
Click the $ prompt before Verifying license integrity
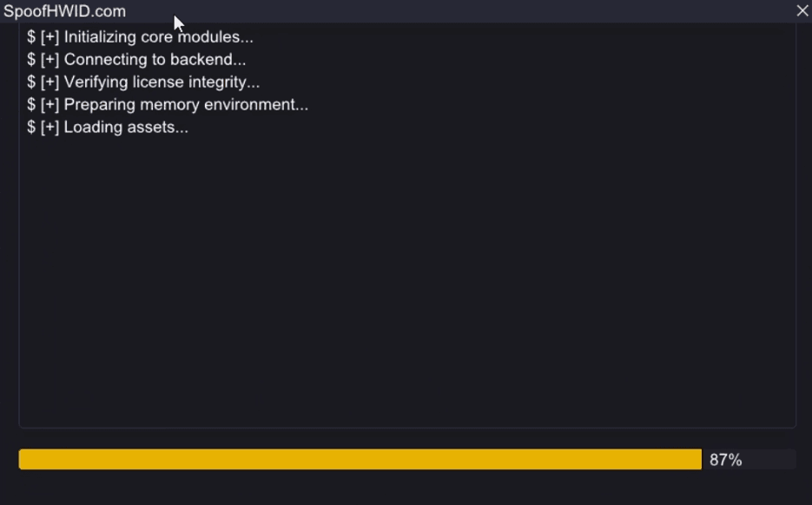click(x=31, y=82)
